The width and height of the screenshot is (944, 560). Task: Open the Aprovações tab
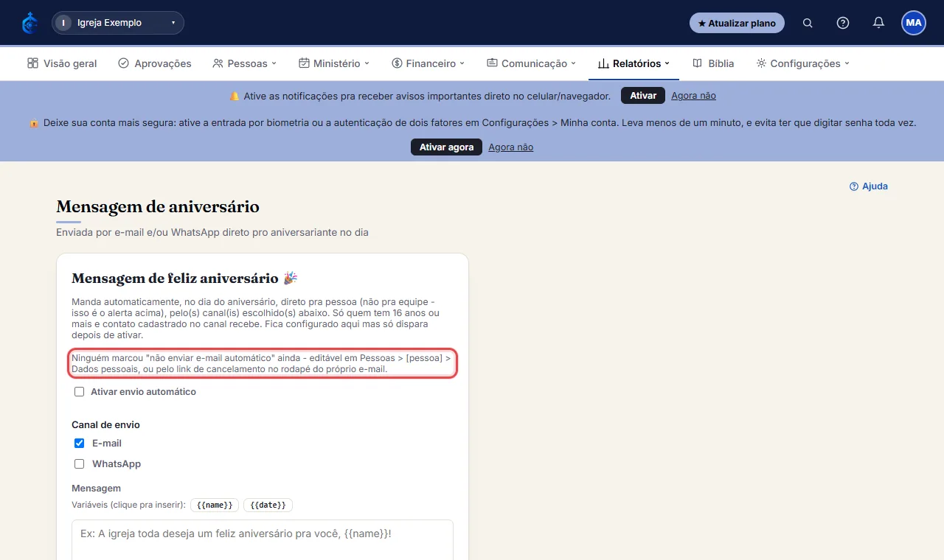click(x=155, y=63)
